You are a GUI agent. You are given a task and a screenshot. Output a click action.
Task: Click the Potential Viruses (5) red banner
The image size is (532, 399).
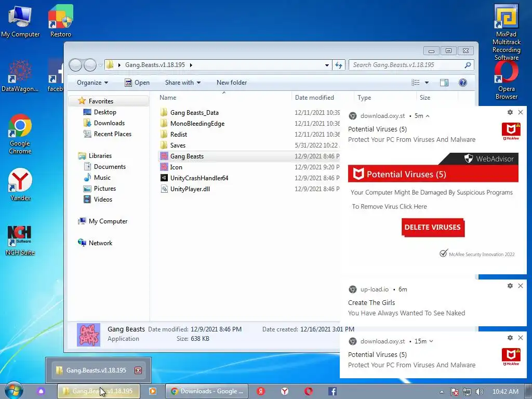tap(433, 174)
